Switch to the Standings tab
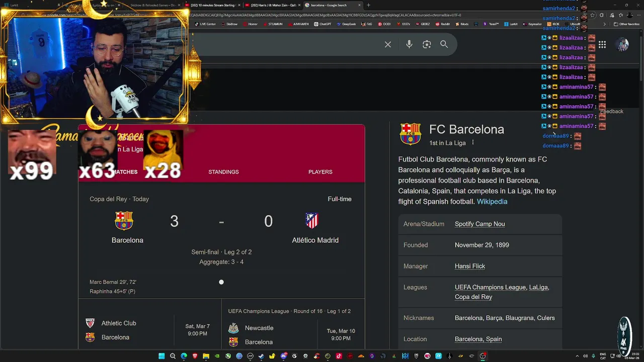 point(223,172)
